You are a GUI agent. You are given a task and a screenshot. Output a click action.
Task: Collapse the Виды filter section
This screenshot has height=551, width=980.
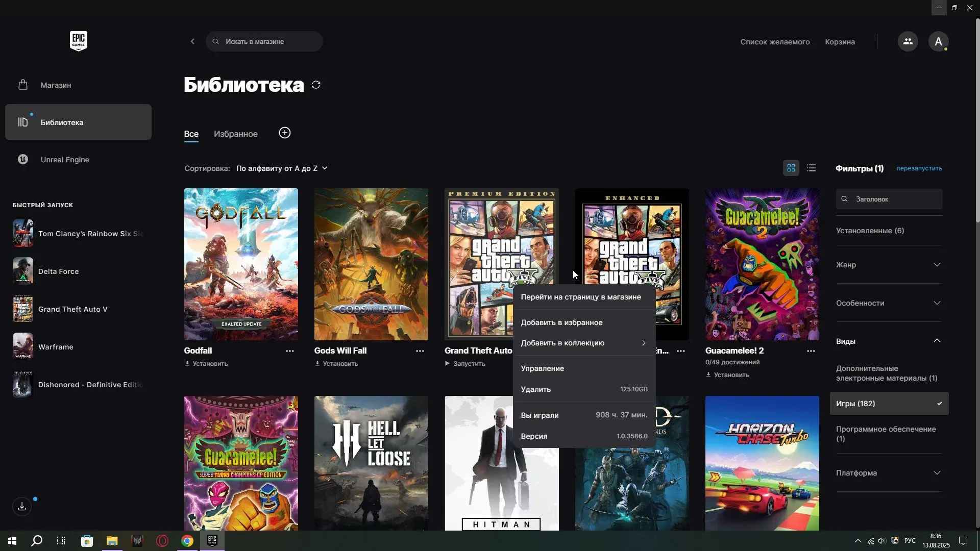click(888, 341)
